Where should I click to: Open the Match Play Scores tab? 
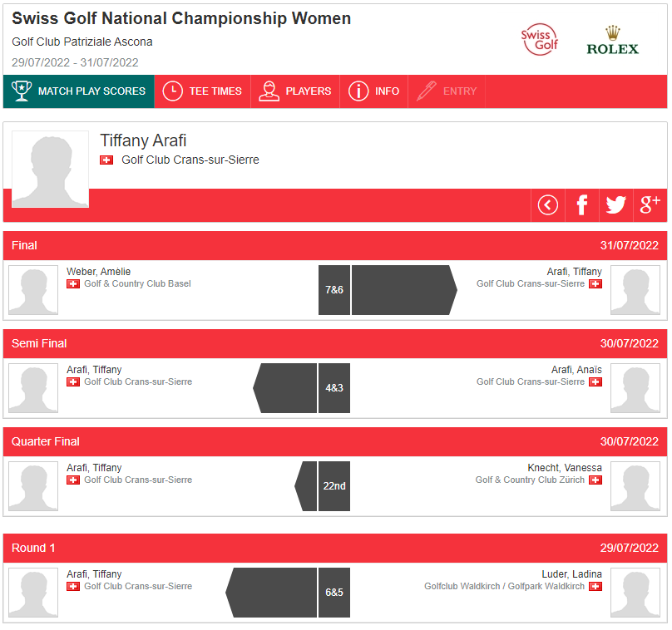pyautogui.click(x=79, y=91)
